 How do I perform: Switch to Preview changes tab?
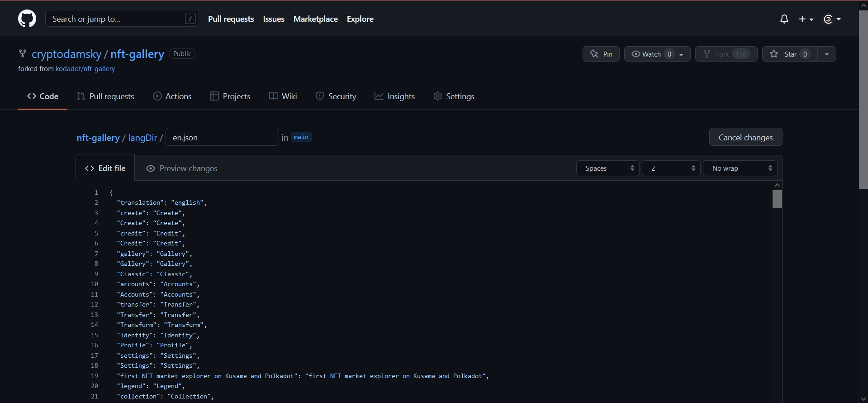(x=181, y=168)
